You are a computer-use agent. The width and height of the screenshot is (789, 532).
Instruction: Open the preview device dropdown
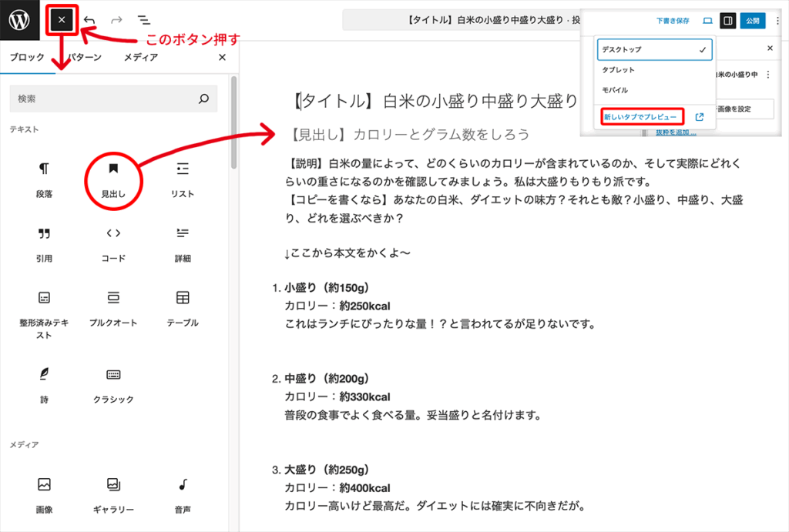tap(707, 20)
